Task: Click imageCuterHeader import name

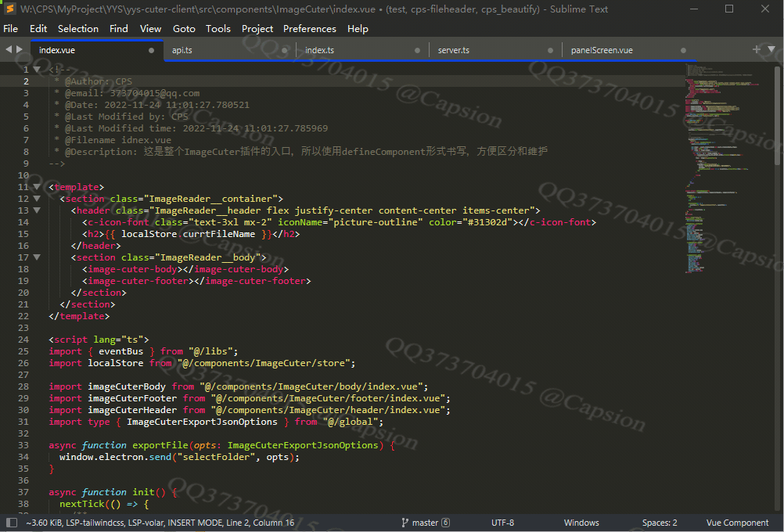Action: coord(132,410)
